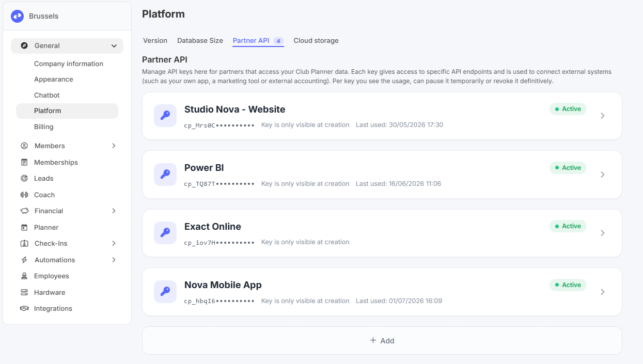643x364 pixels.
Task: Click the key icon for Exact Online
Action: 165,233
